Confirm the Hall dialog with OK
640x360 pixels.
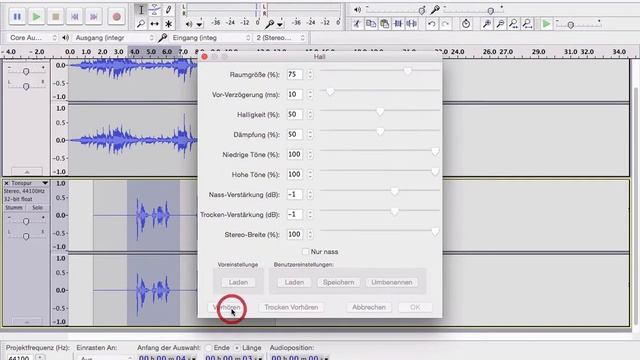pos(415,307)
